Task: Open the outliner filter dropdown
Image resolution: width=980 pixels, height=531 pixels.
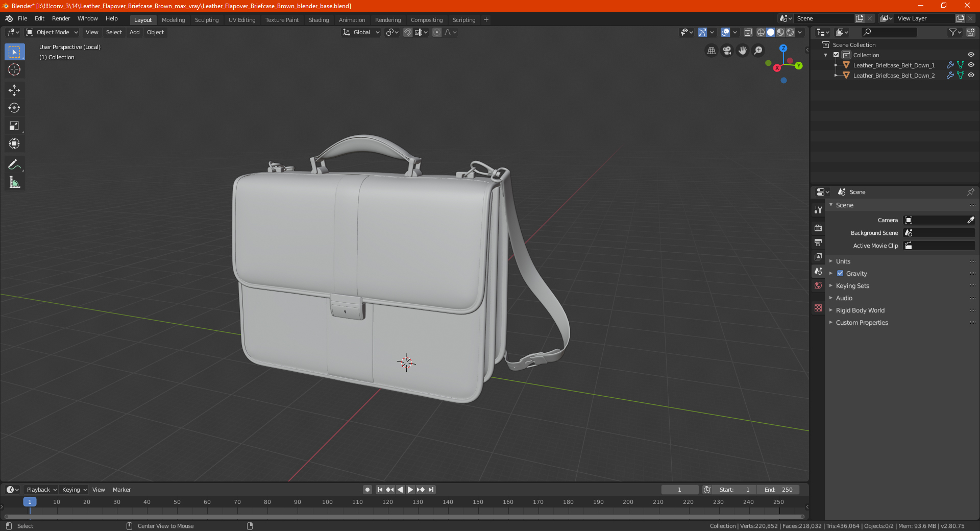Action: click(x=955, y=32)
